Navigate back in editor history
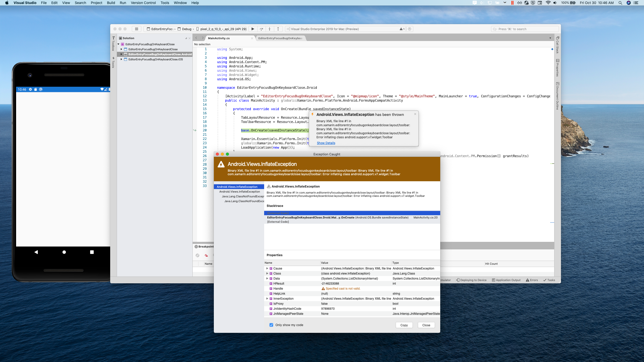Image resolution: width=644 pixels, height=362 pixels. pyautogui.click(x=196, y=38)
